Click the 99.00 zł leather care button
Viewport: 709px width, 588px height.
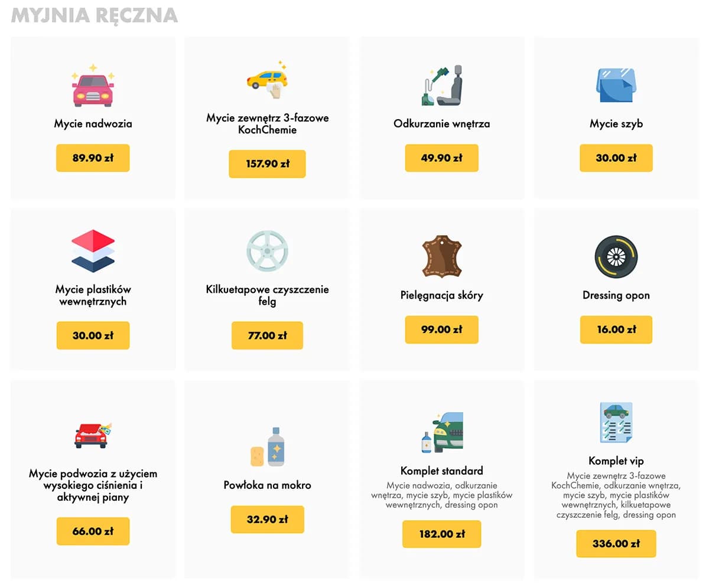442,329
